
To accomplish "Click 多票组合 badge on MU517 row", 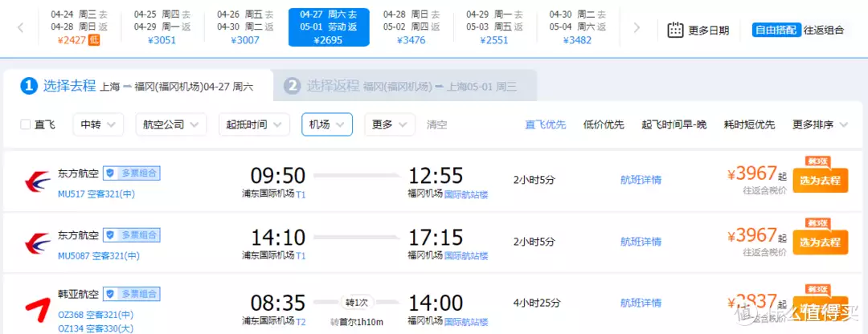I will click(x=132, y=173).
